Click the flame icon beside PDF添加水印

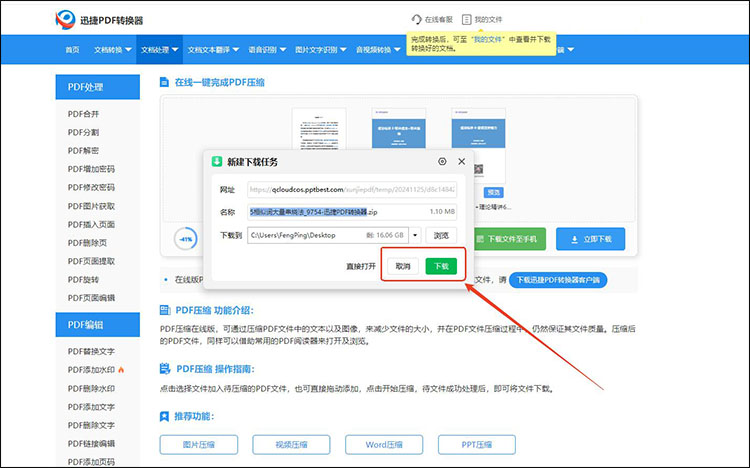(121, 370)
